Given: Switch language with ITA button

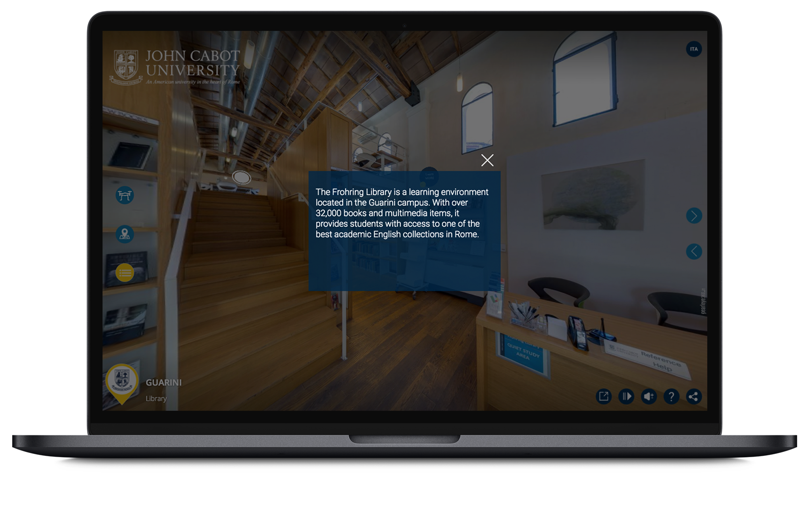Looking at the screenshot, I should (x=693, y=49).
